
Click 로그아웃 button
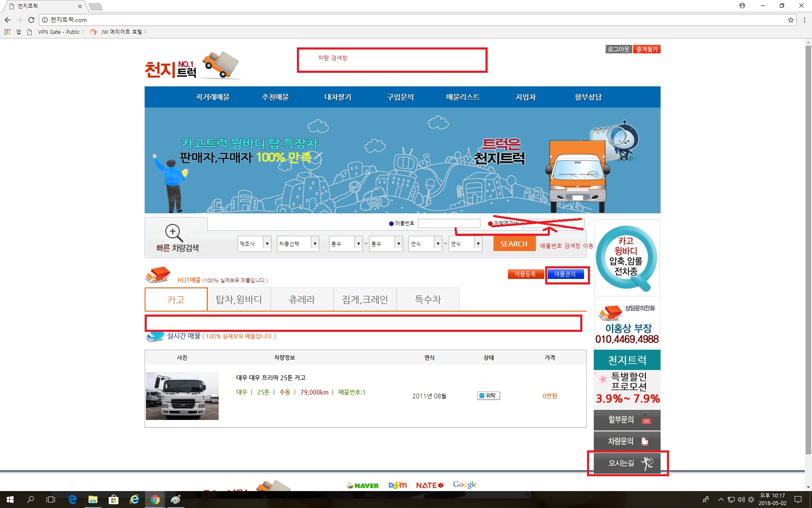click(x=618, y=50)
